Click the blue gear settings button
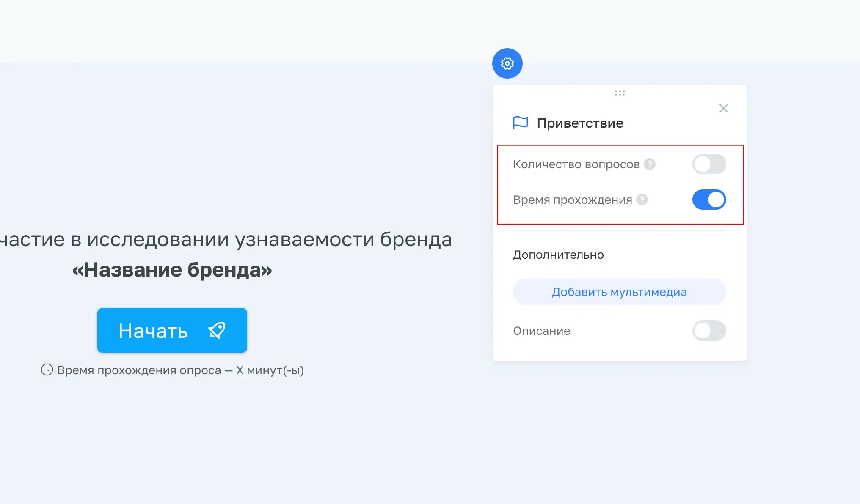Viewport: 860px width, 504px height. click(x=507, y=63)
